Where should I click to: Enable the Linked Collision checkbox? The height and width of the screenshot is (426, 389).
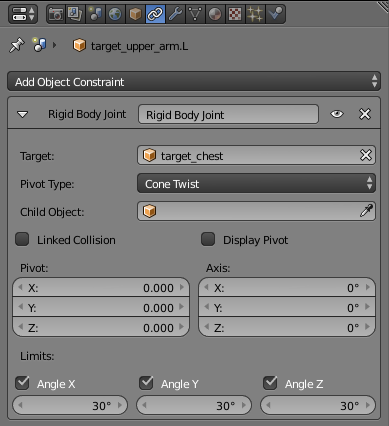(22, 239)
